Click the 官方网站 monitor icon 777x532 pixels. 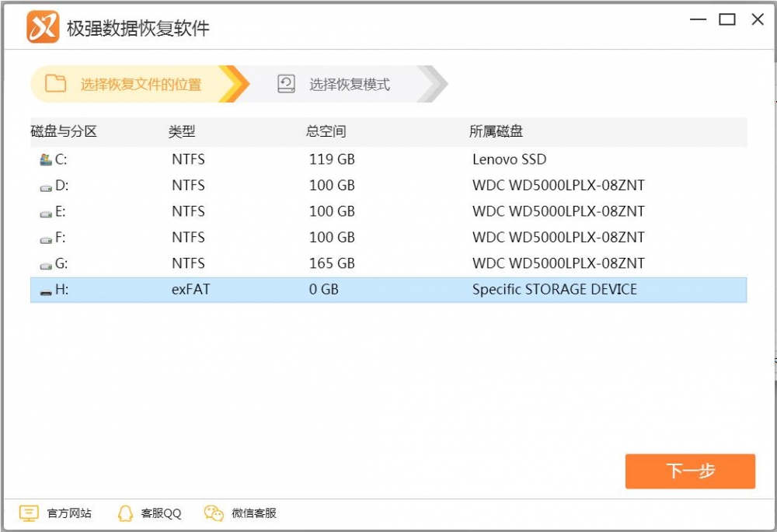pos(29,513)
